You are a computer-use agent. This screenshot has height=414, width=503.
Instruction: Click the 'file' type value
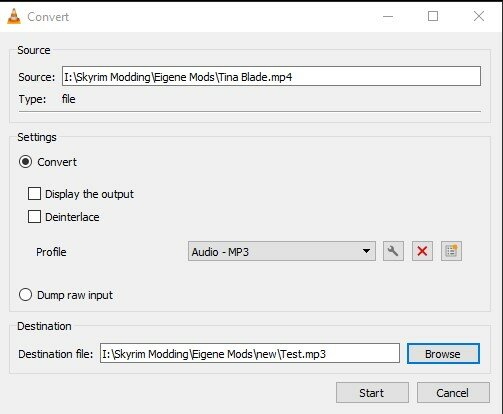pyautogui.click(x=68, y=99)
